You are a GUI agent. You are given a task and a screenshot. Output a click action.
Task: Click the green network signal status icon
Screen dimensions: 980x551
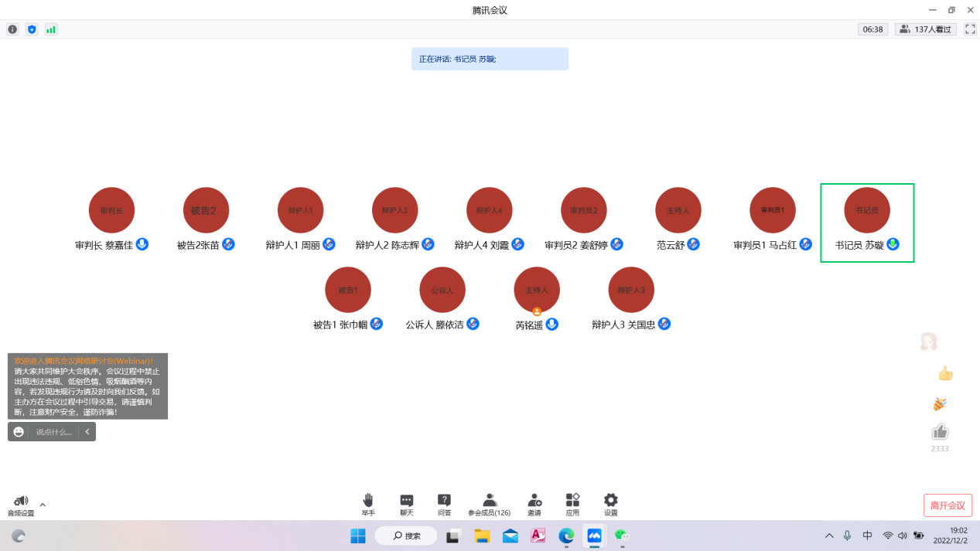51,29
